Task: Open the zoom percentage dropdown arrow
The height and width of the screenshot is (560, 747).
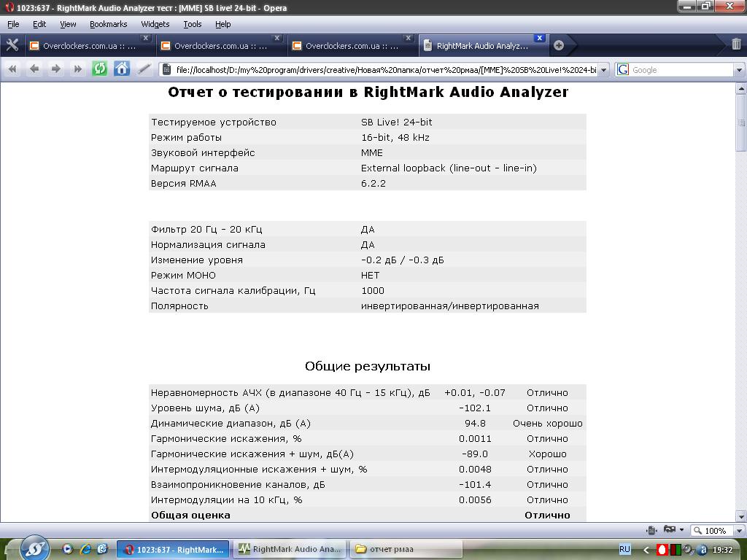Action: (739, 531)
